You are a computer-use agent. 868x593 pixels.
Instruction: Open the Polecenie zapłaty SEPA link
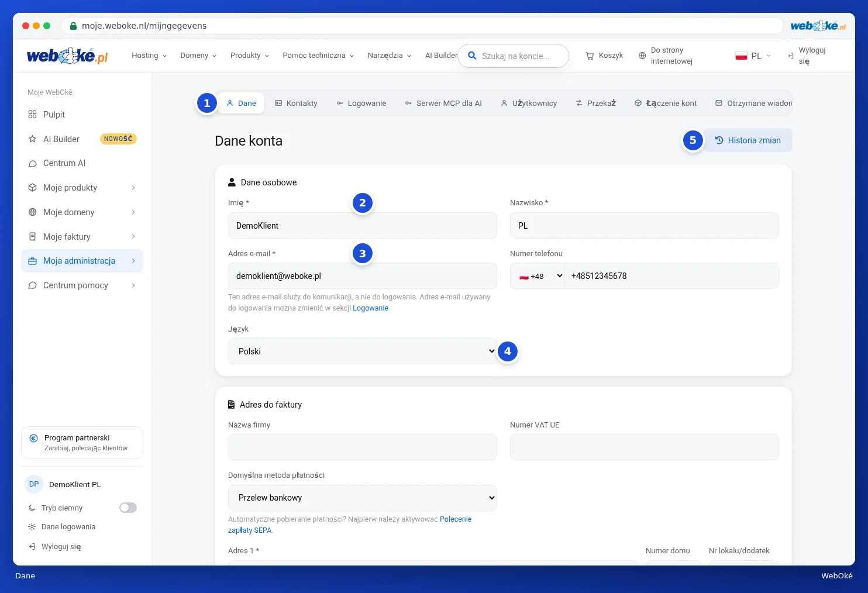click(350, 525)
